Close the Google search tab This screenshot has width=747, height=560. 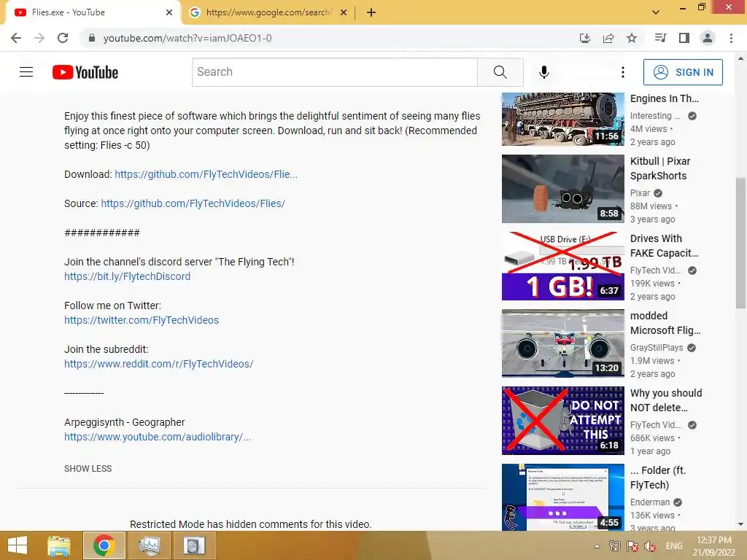344,13
